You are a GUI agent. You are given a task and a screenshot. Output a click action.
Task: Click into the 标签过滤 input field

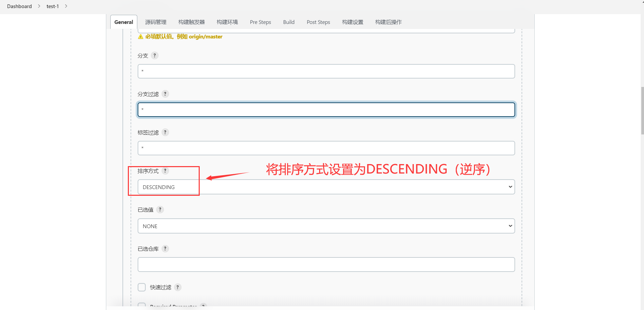(x=326, y=148)
